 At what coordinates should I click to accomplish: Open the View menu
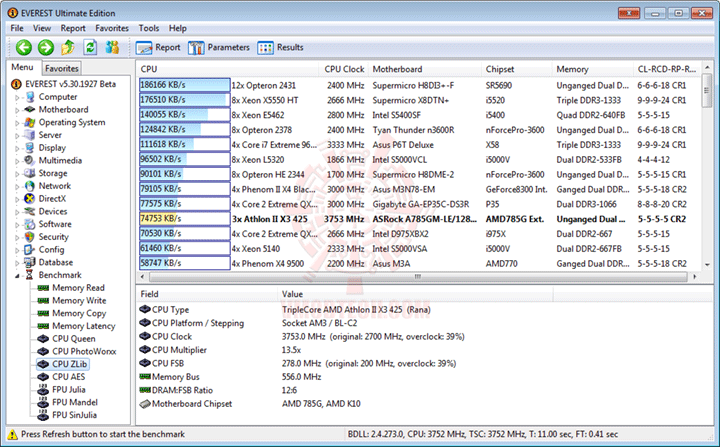click(42, 28)
